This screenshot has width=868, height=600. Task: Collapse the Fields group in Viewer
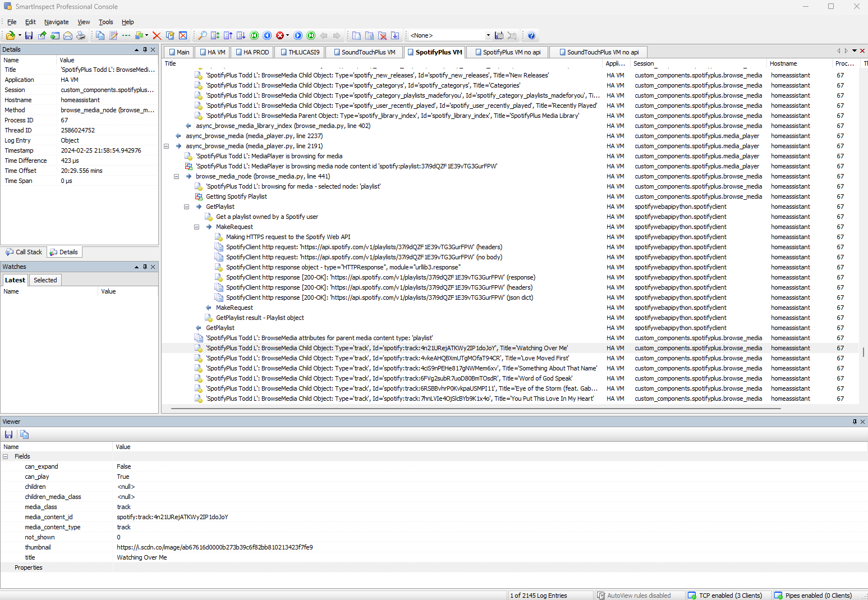pyautogui.click(x=6, y=456)
